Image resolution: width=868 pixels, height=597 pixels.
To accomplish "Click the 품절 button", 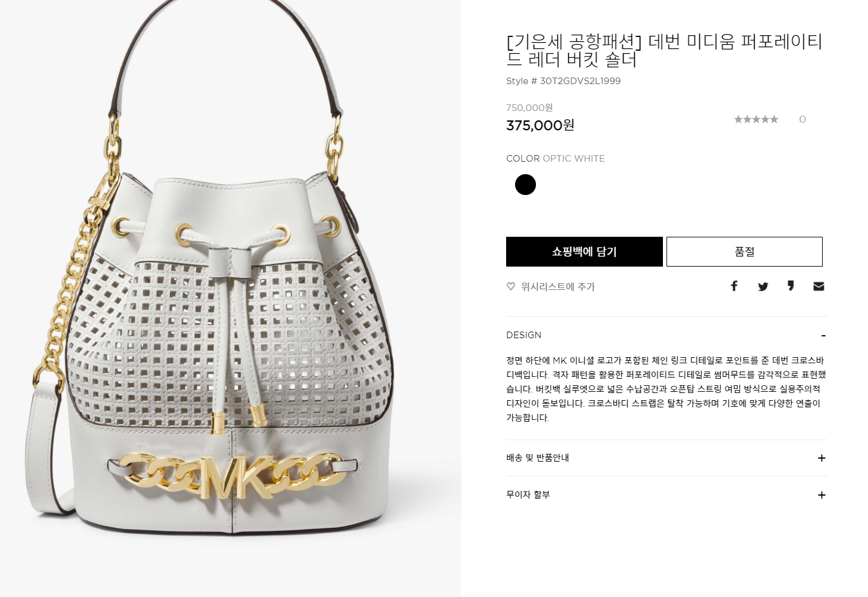I will 745,252.
